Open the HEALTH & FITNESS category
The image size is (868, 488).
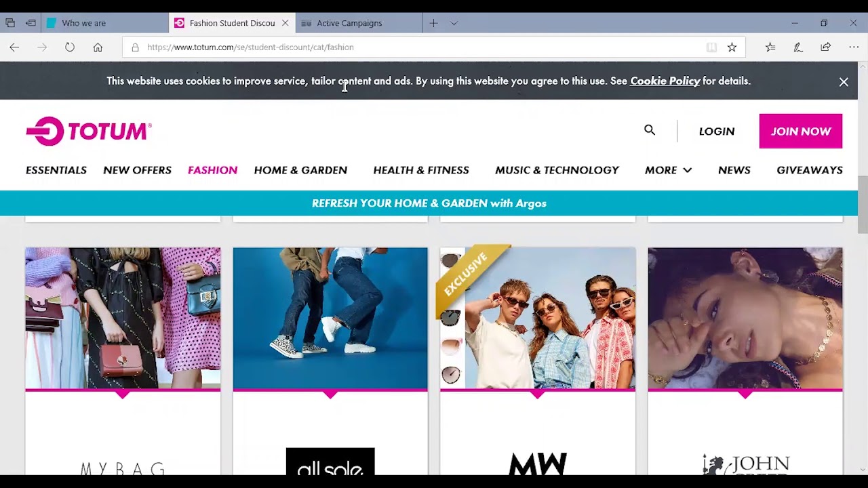pyautogui.click(x=421, y=170)
